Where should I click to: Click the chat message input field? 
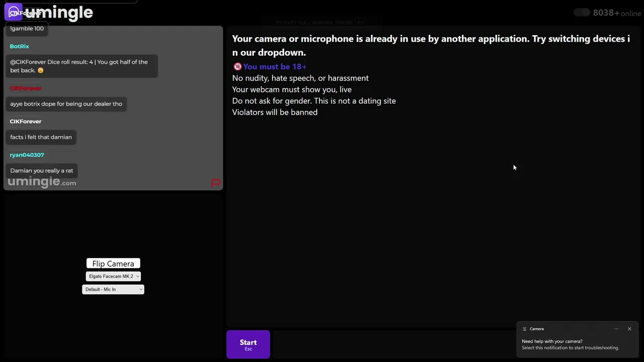(x=392, y=344)
